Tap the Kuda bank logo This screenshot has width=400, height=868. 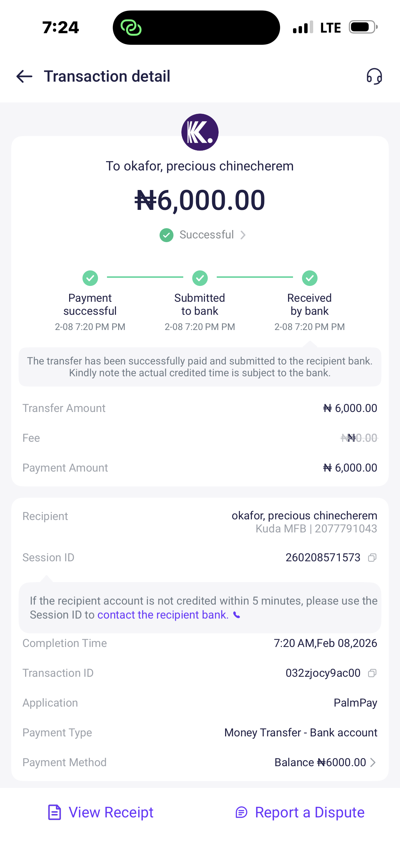pos(200,132)
